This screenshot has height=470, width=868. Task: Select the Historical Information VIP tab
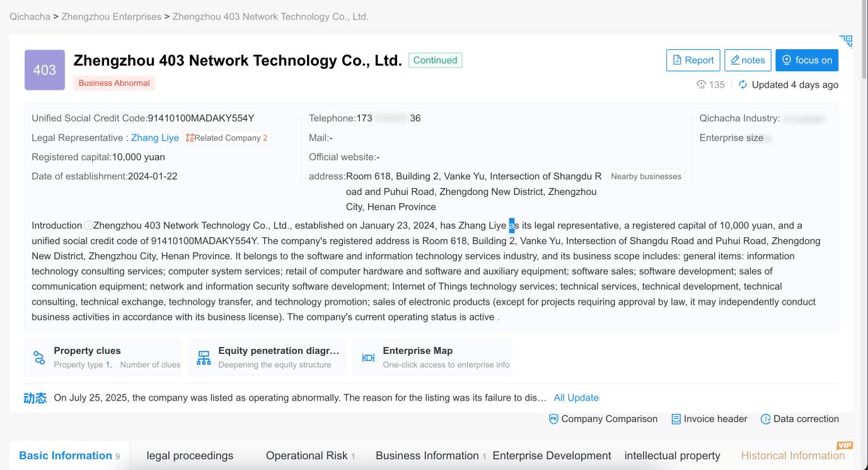(792, 455)
